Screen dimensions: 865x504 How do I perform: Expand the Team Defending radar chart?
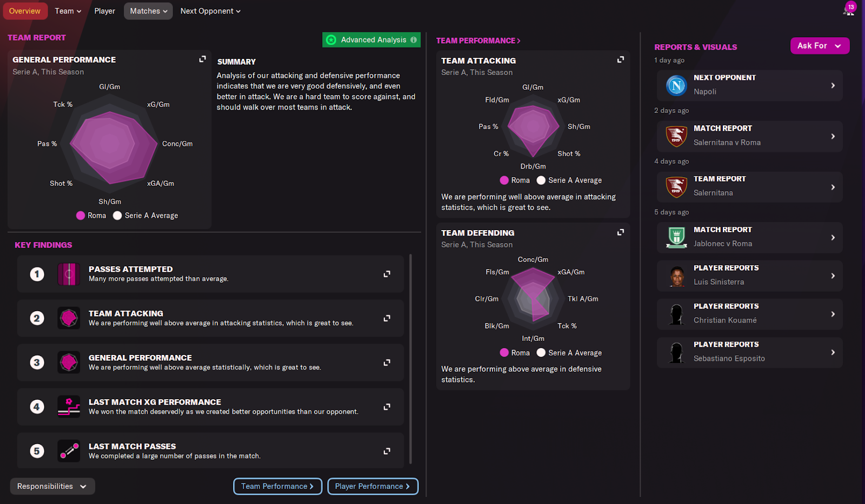(621, 232)
